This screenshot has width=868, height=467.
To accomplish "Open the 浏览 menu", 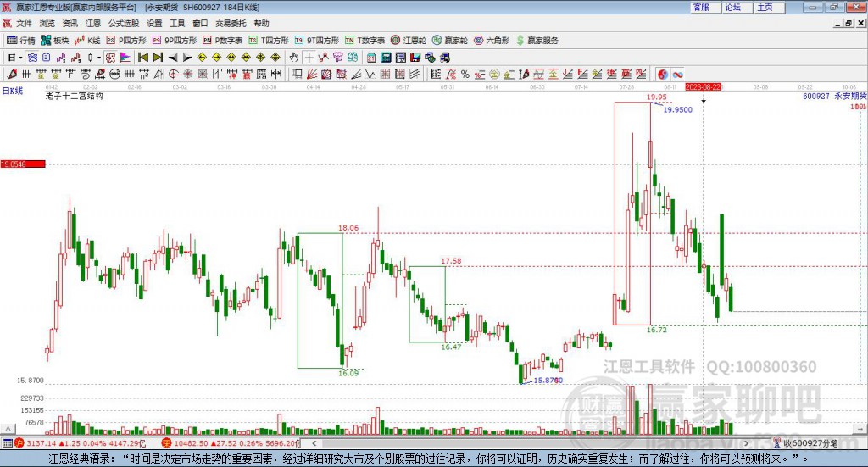I will click(47, 23).
